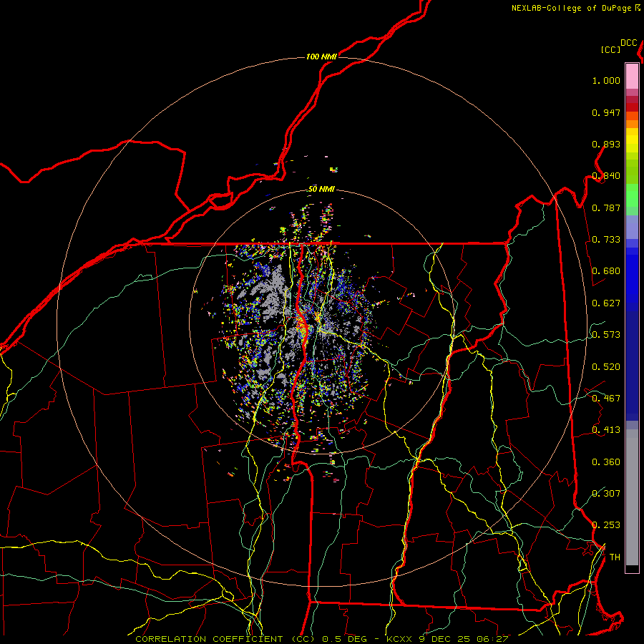Click the 0.627 legend value
The width and height of the screenshot is (644, 644).
[x=606, y=303]
